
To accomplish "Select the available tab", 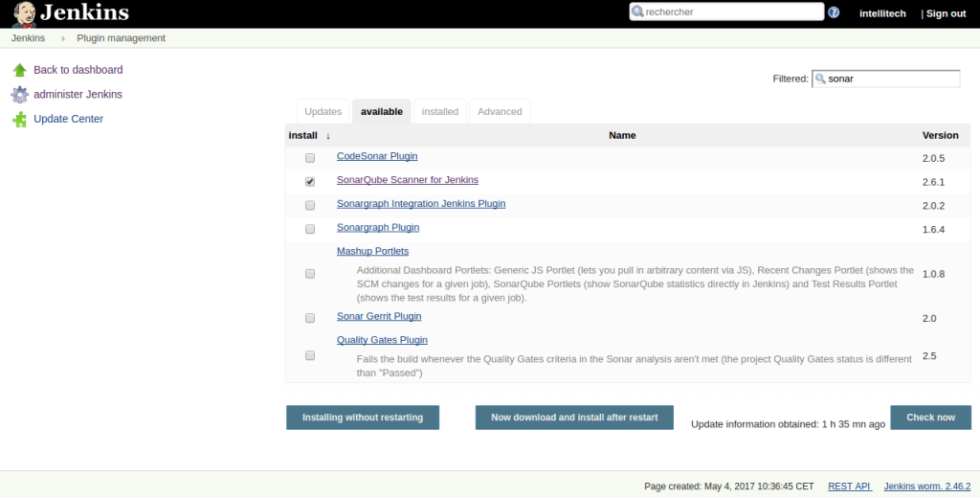I will (x=381, y=111).
